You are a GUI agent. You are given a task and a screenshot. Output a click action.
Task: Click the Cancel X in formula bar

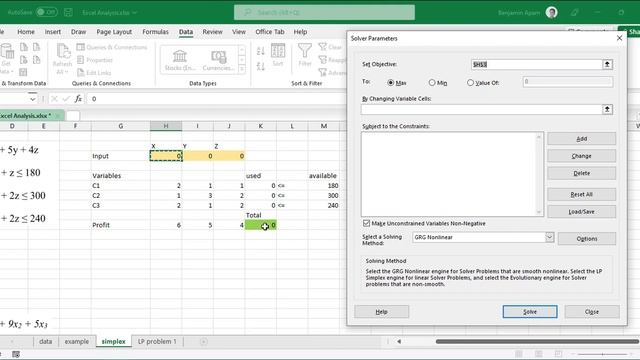(x=54, y=99)
